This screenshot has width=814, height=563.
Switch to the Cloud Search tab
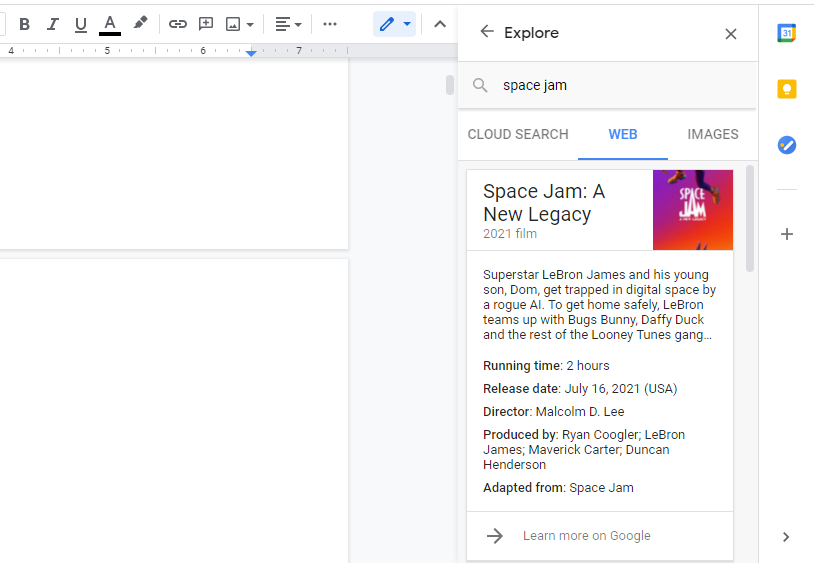pos(518,134)
